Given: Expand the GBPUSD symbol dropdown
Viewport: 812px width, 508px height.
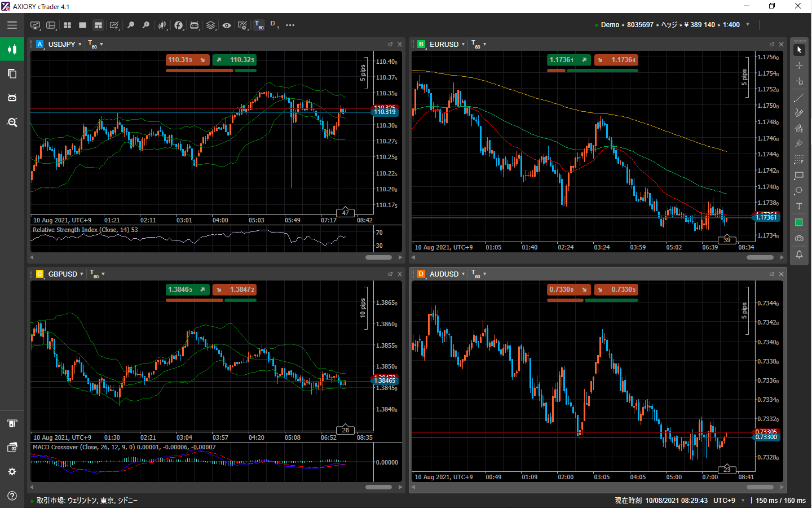Looking at the screenshot, I should (82, 274).
